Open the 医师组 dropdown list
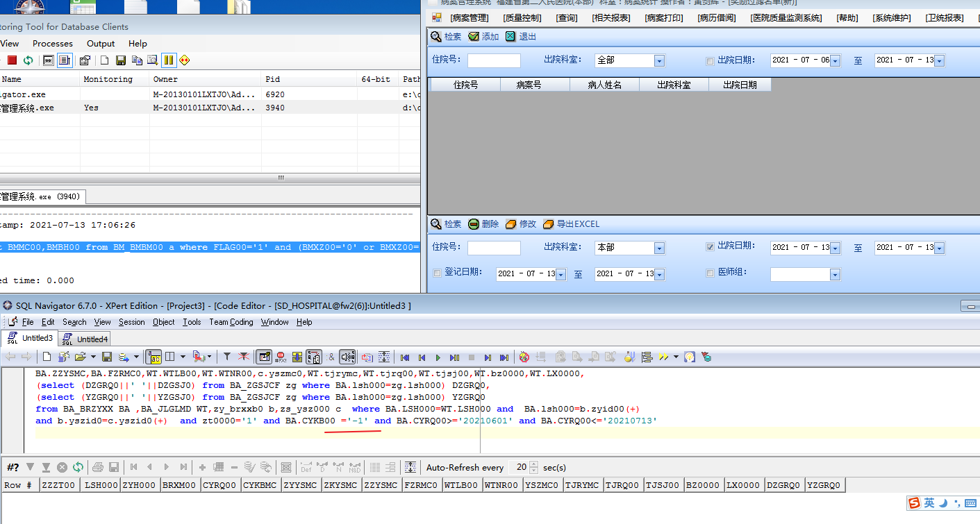 [834, 275]
